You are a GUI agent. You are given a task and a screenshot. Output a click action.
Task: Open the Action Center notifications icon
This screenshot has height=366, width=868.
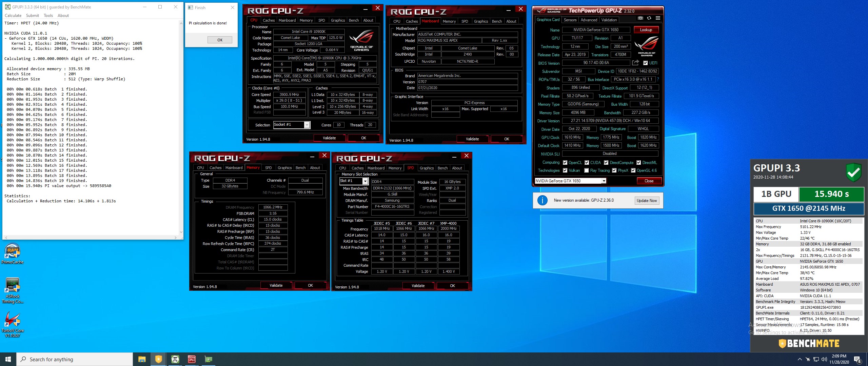coord(857,360)
